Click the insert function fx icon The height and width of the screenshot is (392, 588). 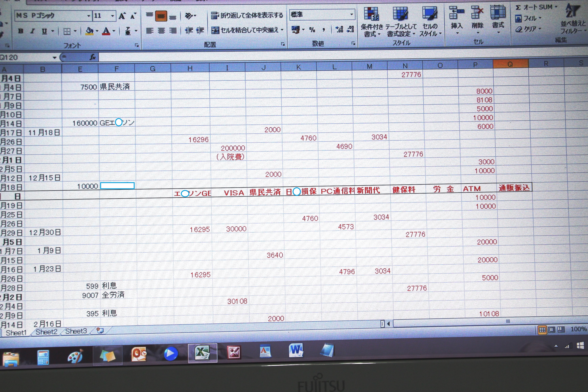pos(93,57)
